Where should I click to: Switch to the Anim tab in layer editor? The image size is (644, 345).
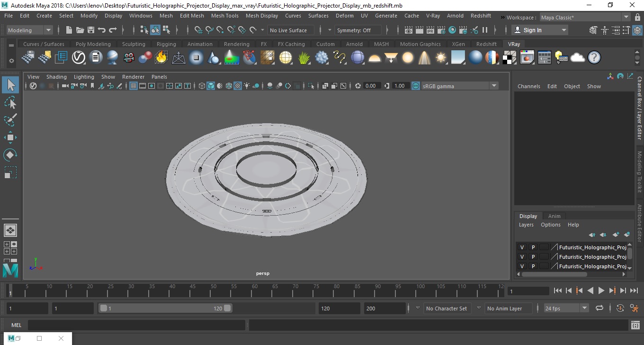click(x=554, y=216)
